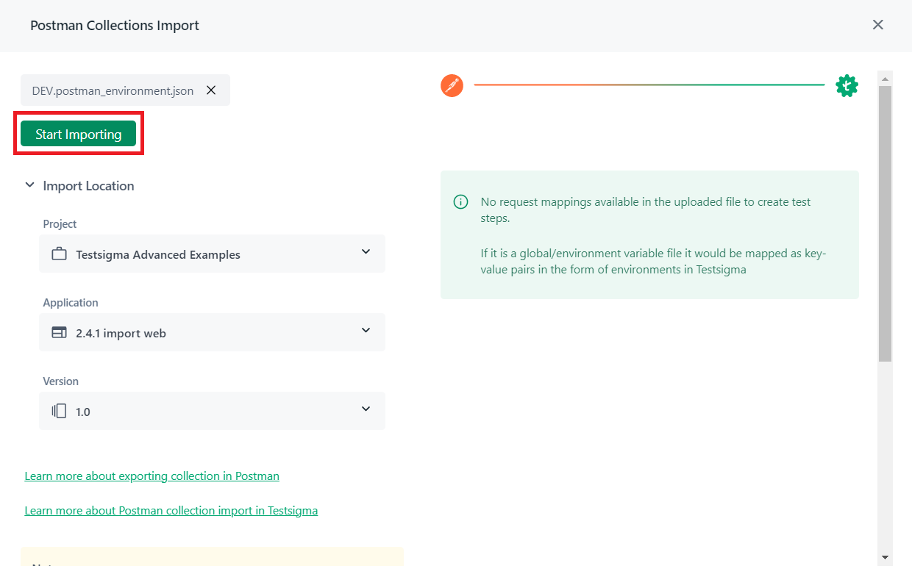Click the version icon next to 1.0
The height and width of the screenshot is (588, 912).
(x=59, y=412)
